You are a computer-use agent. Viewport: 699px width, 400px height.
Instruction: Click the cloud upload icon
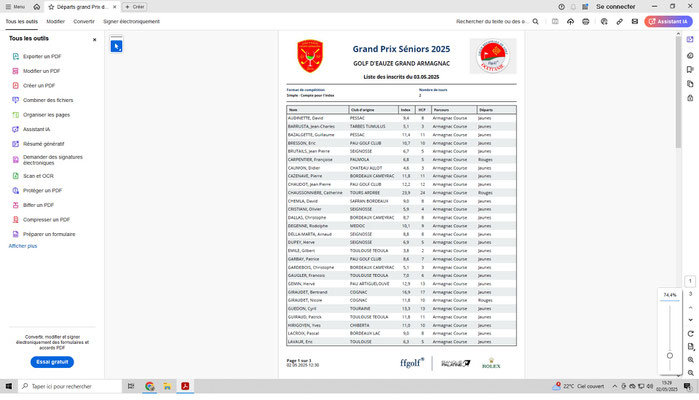[x=570, y=21]
